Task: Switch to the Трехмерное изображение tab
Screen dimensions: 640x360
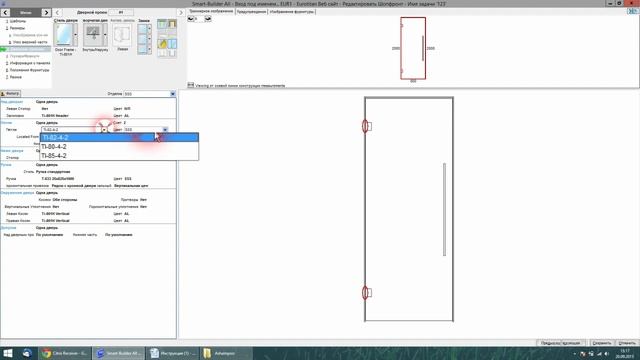Action: [x=211, y=11]
